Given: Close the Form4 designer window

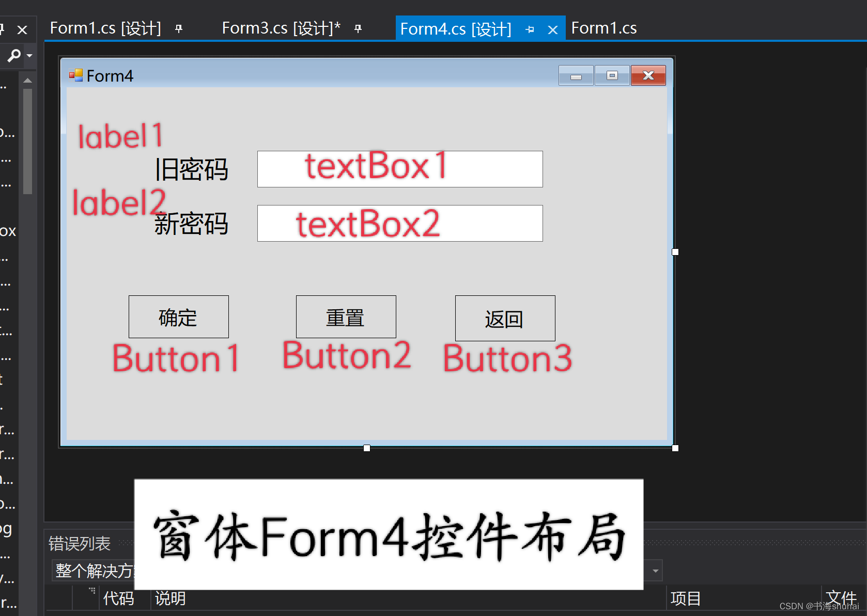Looking at the screenshot, I should [x=648, y=76].
